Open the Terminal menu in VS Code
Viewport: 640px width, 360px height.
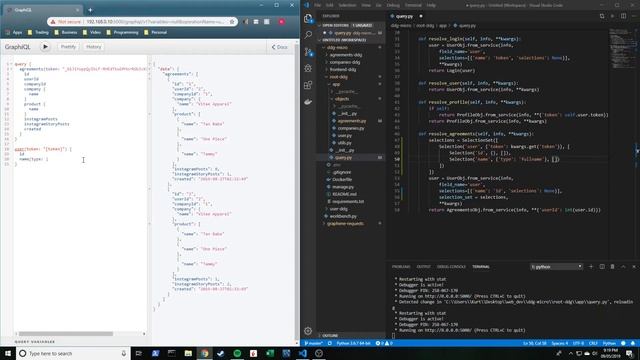413,5
